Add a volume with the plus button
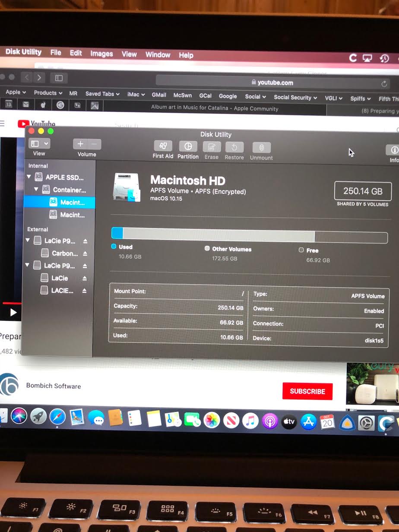This screenshot has height=532, width=399. click(80, 144)
